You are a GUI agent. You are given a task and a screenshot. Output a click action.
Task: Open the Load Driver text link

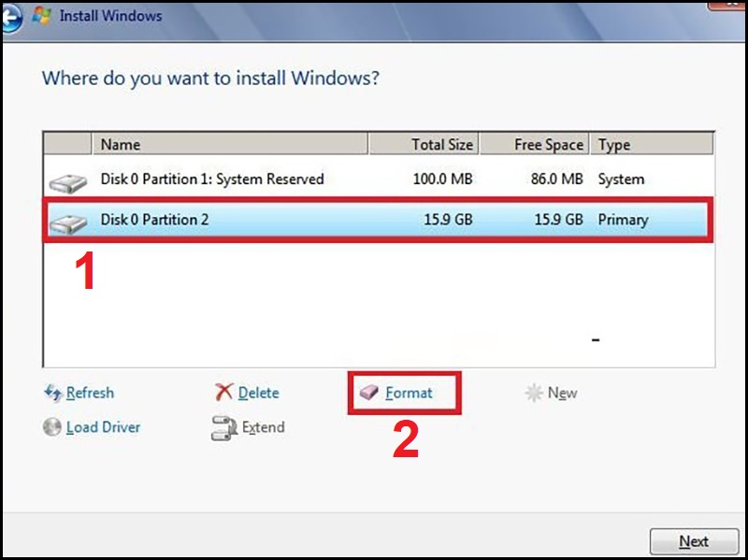pyautogui.click(x=103, y=427)
